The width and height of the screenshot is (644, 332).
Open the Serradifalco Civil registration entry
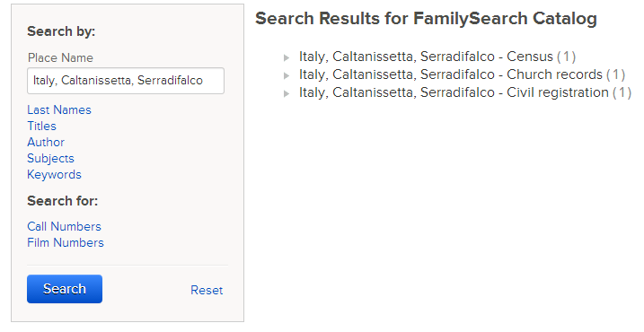tap(465, 92)
